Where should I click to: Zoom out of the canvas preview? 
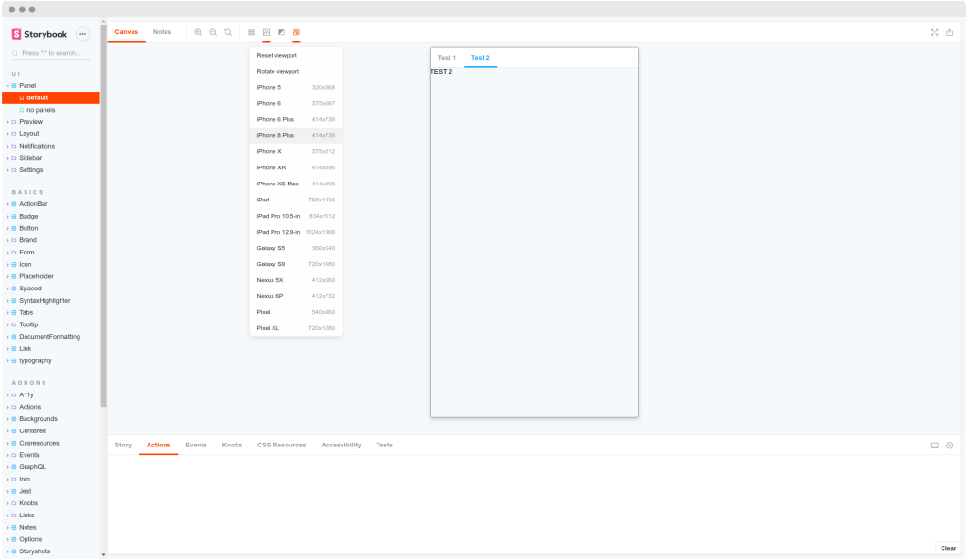tap(213, 31)
